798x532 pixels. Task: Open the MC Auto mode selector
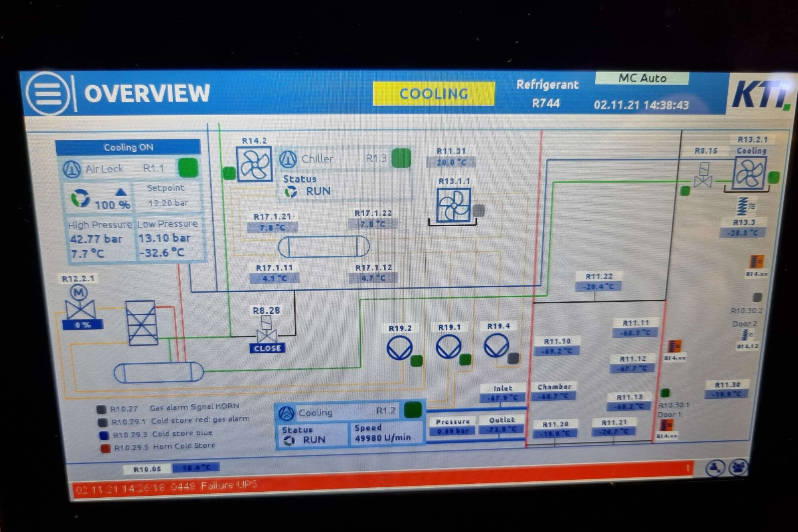click(x=642, y=78)
